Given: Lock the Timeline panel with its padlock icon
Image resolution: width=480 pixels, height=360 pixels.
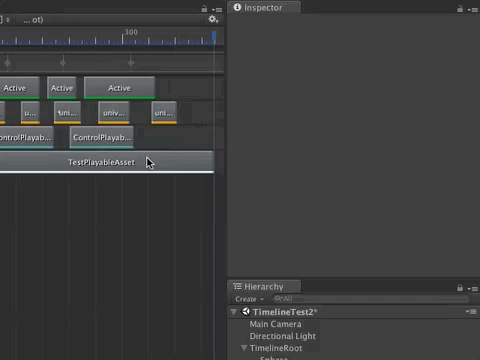Looking at the screenshot, I should [x=204, y=9].
